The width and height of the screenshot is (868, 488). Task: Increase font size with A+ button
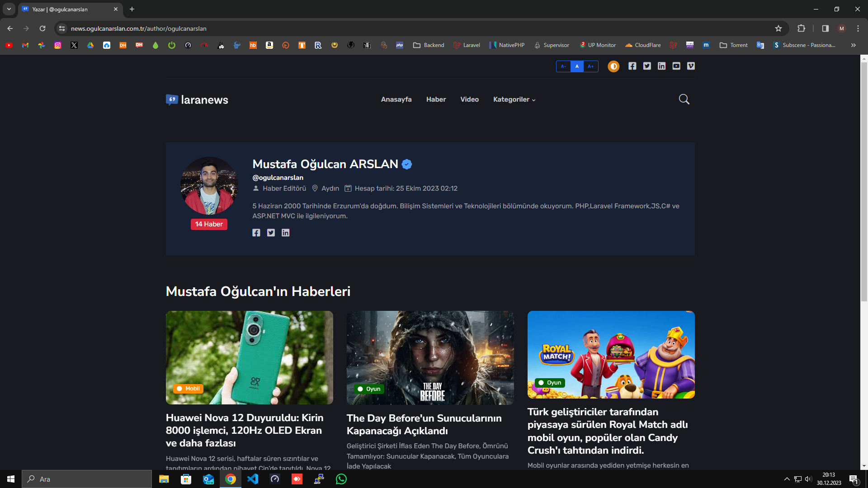point(590,66)
